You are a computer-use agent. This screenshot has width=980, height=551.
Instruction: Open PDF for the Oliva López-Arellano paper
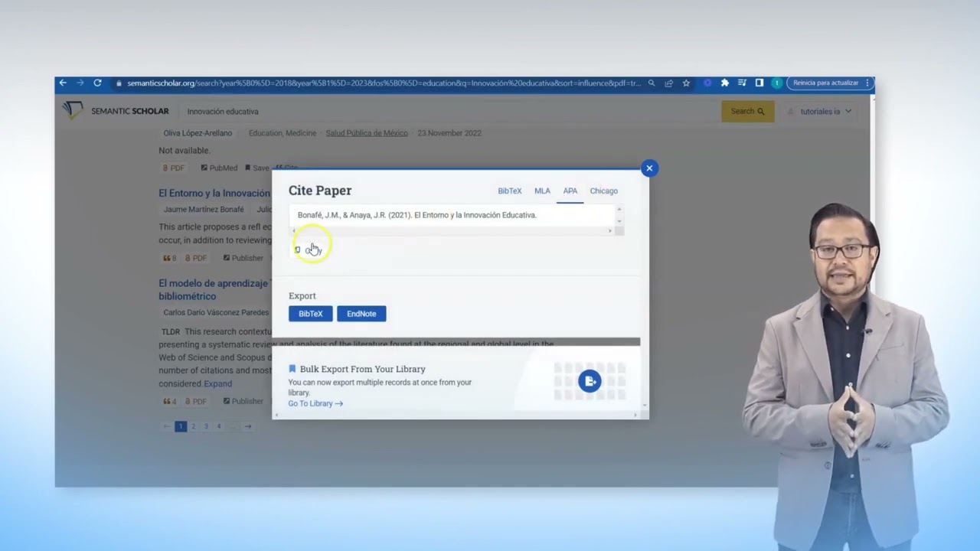coord(174,168)
